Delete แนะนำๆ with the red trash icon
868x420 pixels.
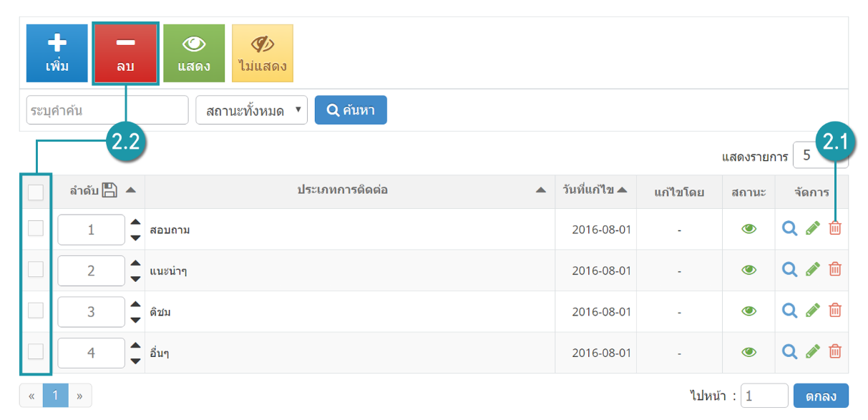(x=835, y=269)
